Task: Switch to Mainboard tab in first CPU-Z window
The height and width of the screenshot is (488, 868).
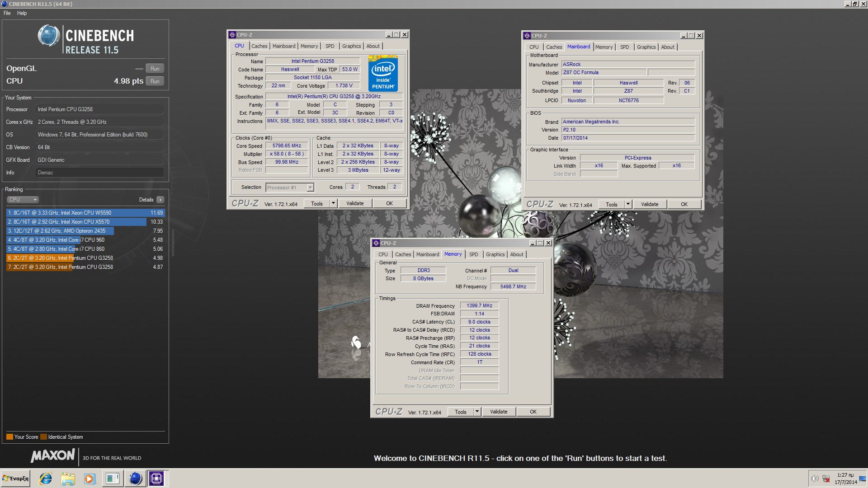Action: tap(283, 46)
